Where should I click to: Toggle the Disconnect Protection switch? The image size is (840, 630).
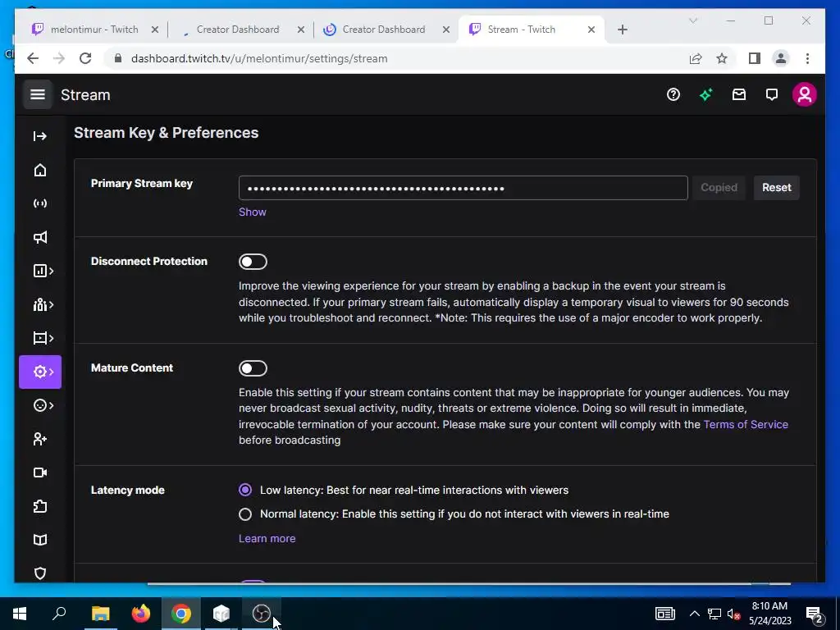click(253, 262)
